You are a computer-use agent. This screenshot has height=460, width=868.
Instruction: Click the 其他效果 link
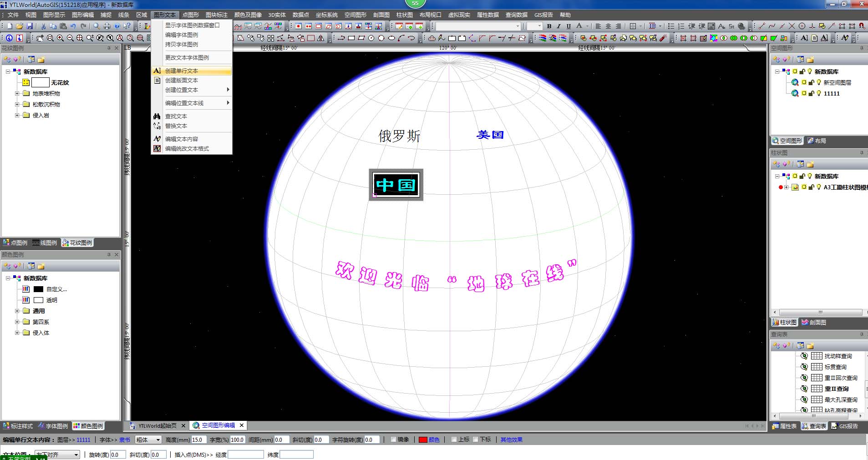[x=512, y=440]
